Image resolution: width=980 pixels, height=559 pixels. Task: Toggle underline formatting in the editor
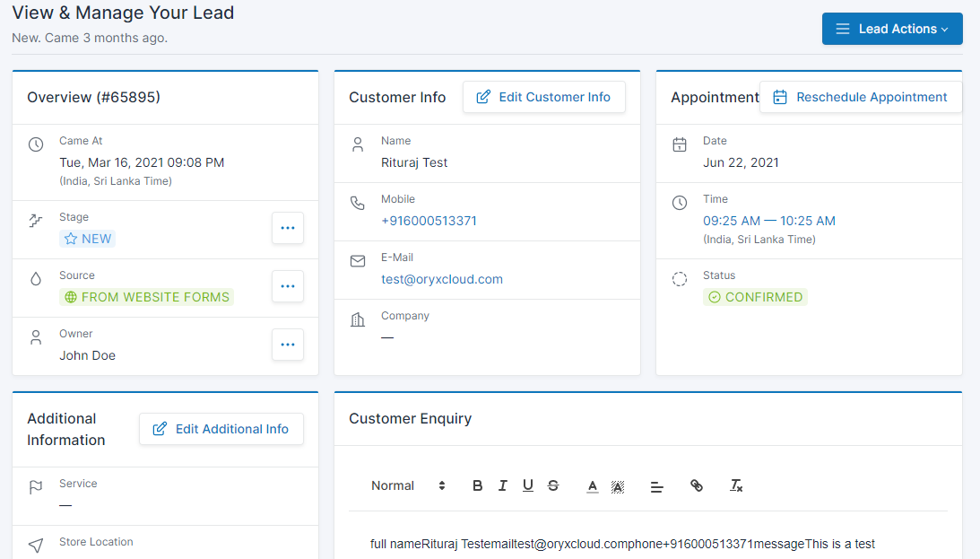coord(528,485)
